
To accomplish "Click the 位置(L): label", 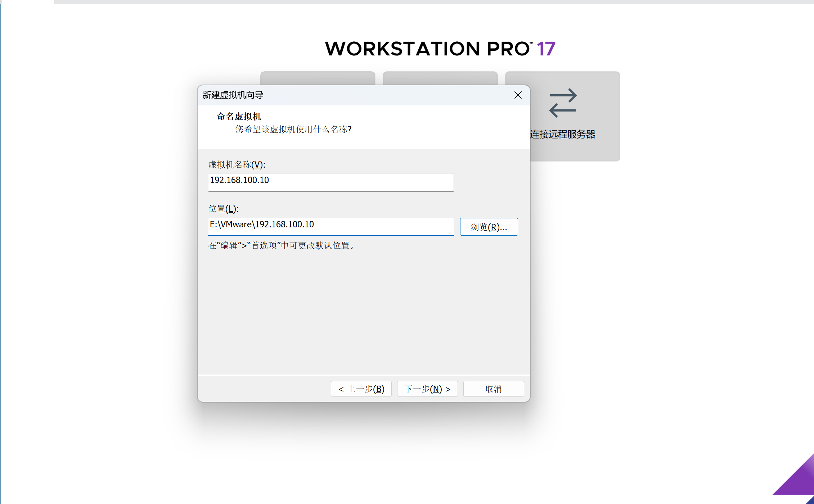I will point(224,209).
